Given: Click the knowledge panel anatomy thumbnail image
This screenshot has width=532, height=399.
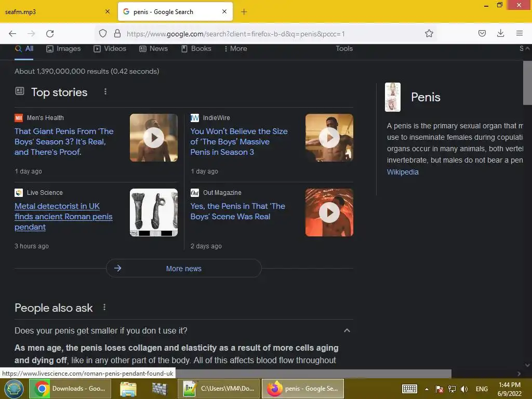Looking at the screenshot, I should (393, 97).
